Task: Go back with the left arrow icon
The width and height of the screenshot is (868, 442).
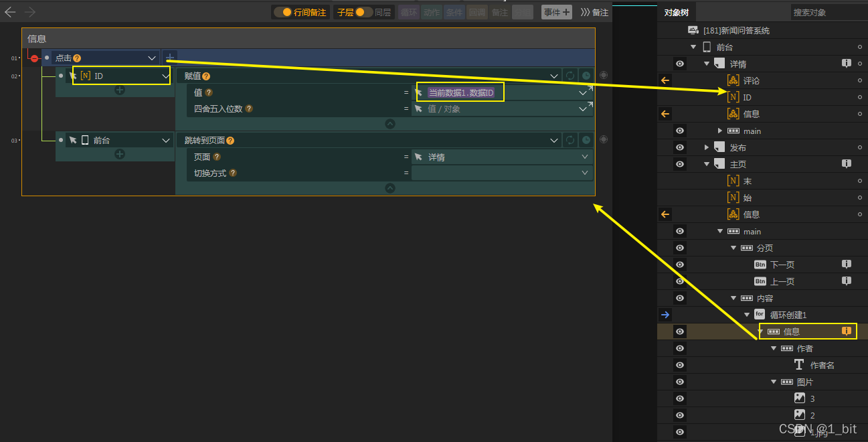Action: [10, 12]
